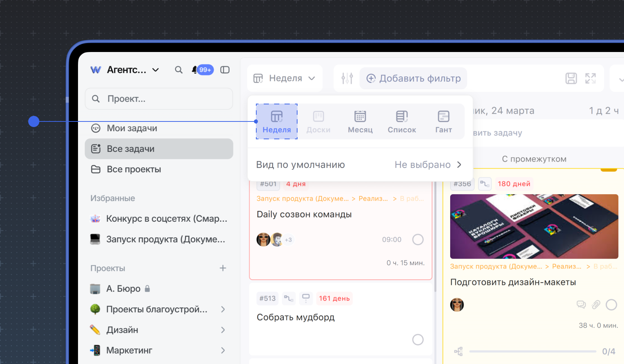The width and height of the screenshot is (624, 364).
Task: Complete the Подготовить дизайн-макеты task circle
Action: (x=611, y=305)
